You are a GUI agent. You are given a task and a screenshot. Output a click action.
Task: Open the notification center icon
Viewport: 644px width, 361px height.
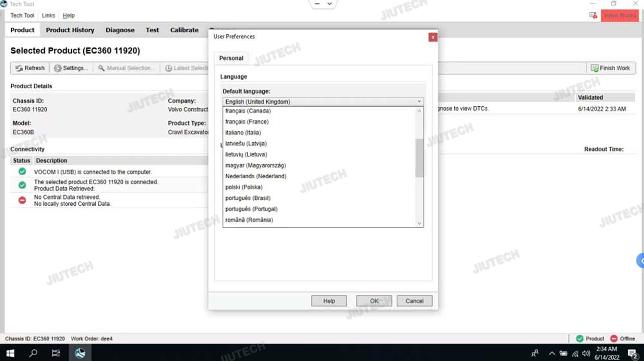point(632,353)
